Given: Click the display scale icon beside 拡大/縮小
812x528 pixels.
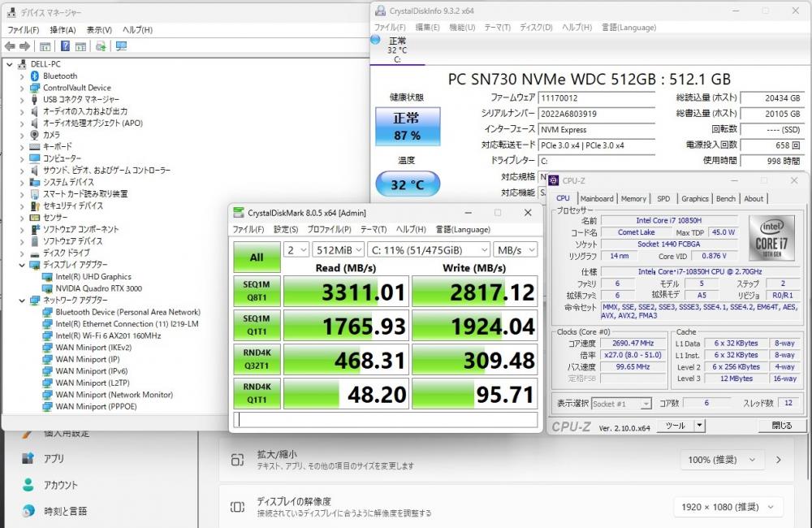Looking at the screenshot, I should (x=237, y=460).
